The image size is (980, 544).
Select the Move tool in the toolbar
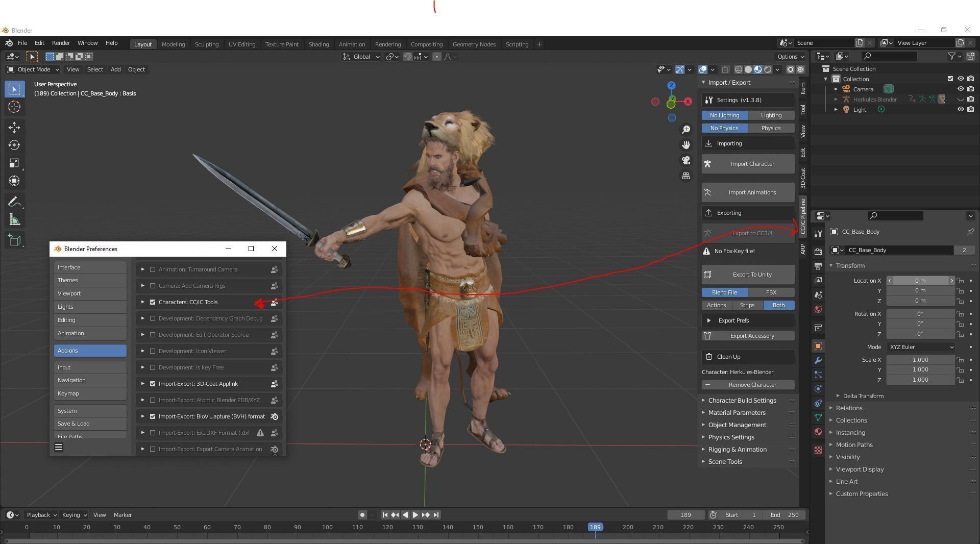click(14, 128)
